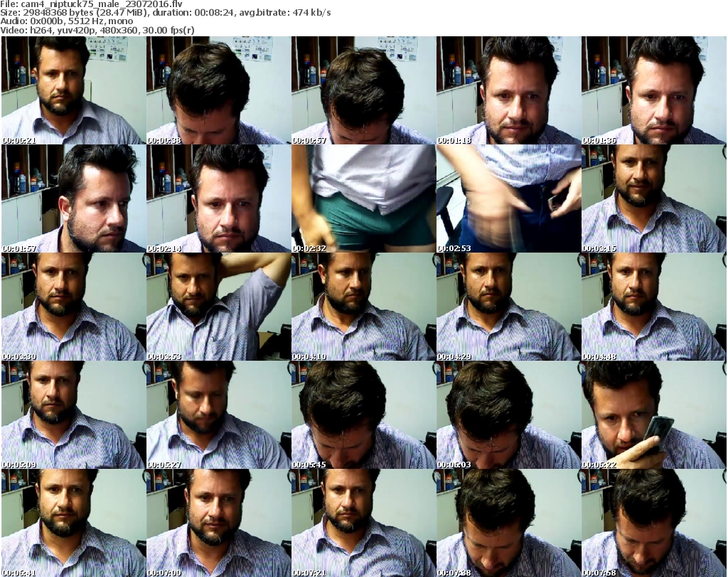Open the thumbnail labeled 00:06:41
Image resolution: width=728 pixels, height=577 pixels.
click(73, 523)
